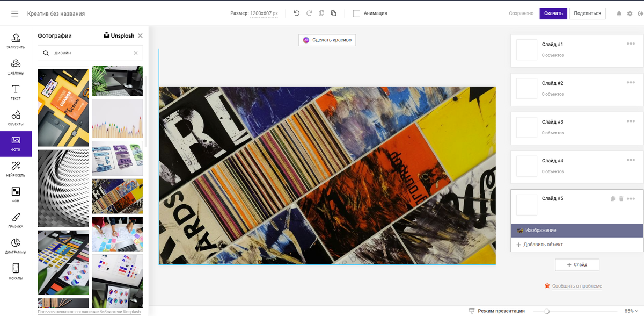The width and height of the screenshot is (644, 316).
Task: Select the skateboard image on canvas
Action: (x=327, y=175)
